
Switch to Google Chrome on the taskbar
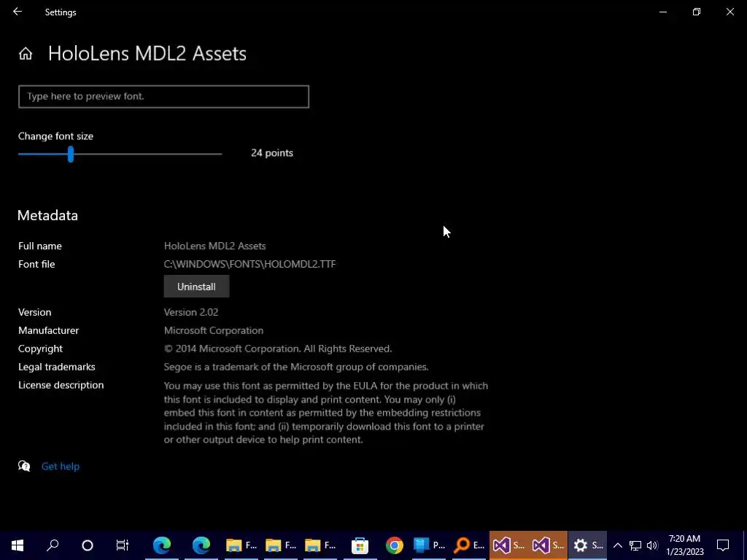395,545
